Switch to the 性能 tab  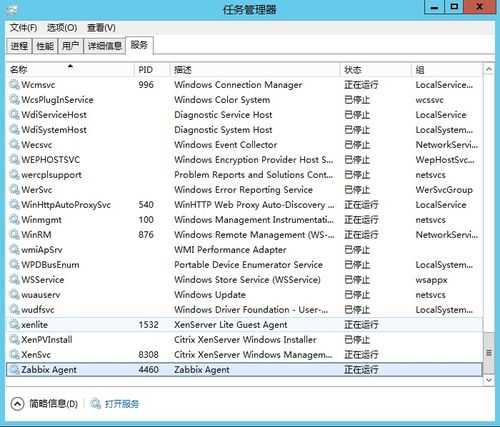(x=45, y=46)
